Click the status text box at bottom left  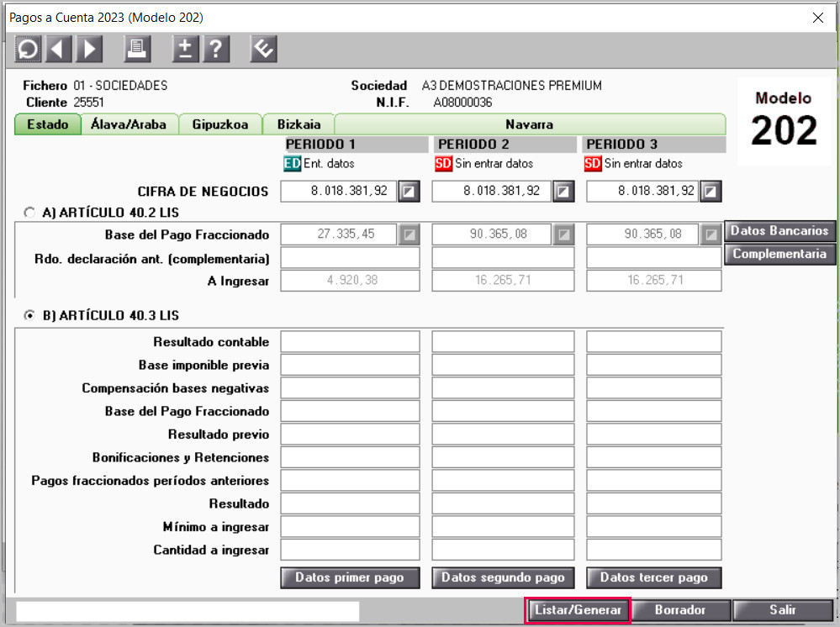click(x=188, y=611)
